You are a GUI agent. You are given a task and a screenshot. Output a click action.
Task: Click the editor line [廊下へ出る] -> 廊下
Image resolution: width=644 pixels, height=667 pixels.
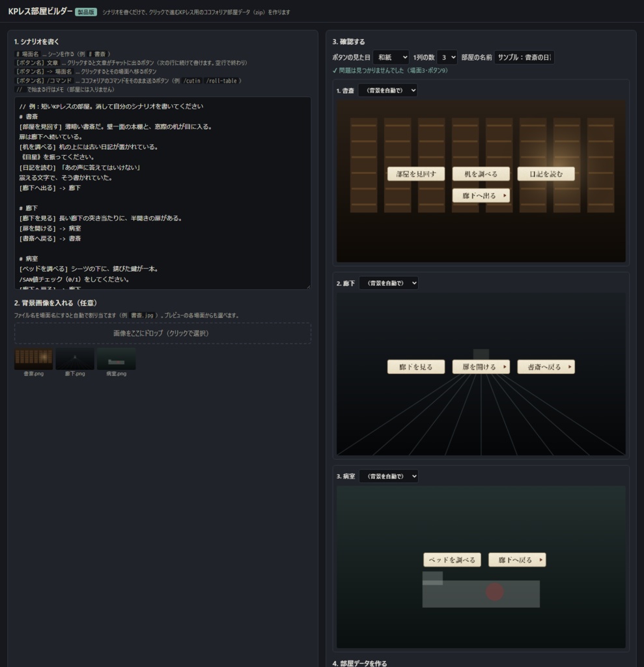(x=50, y=188)
